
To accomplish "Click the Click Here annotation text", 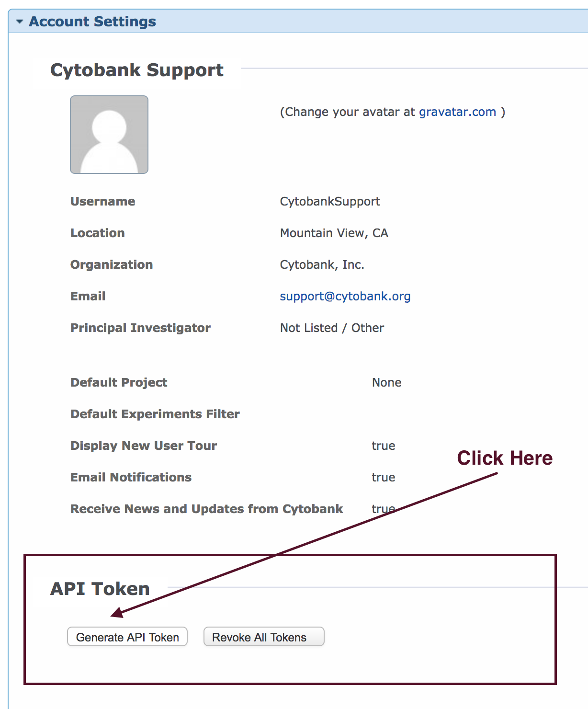I will click(505, 458).
